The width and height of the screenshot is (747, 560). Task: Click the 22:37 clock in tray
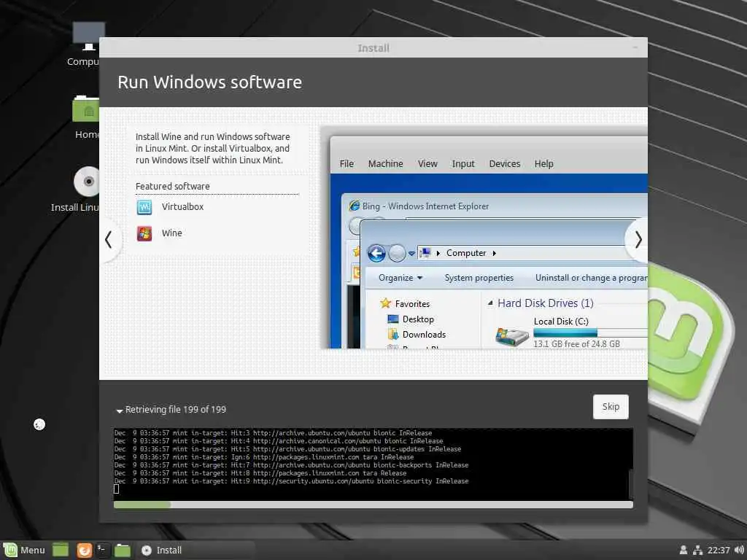tap(719, 550)
